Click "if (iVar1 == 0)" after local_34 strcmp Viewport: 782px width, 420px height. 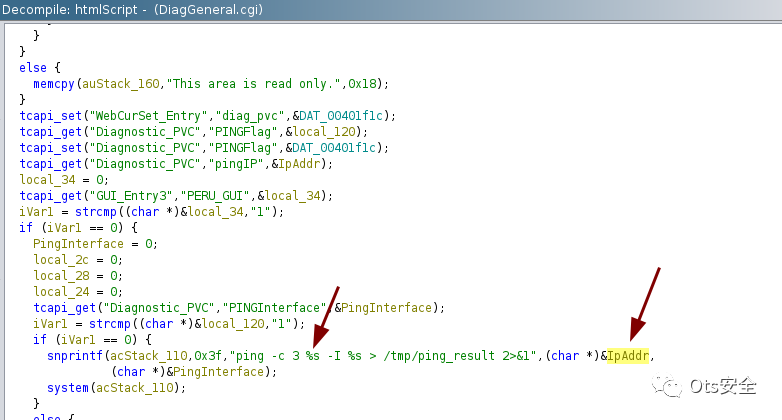click(71, 227)
